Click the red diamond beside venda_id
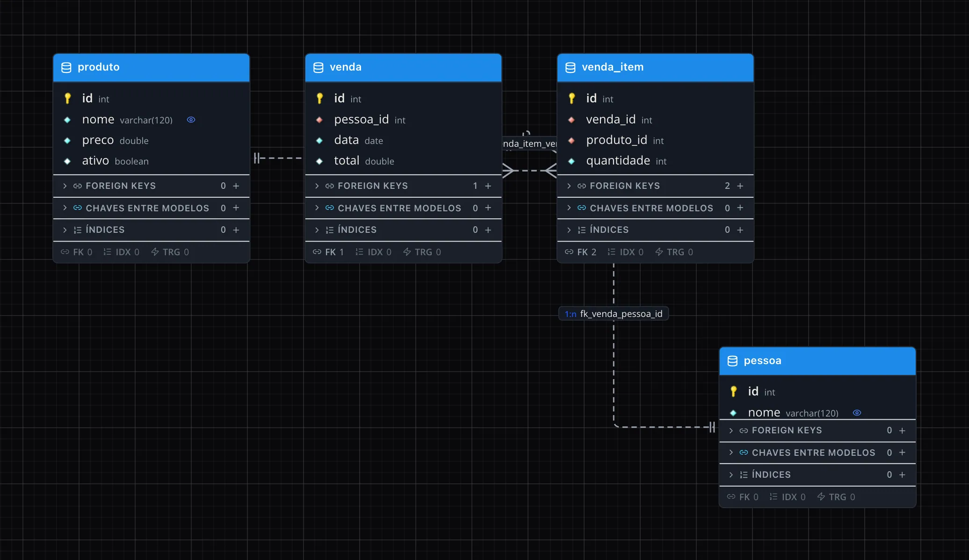Image resolution: width=969 pixels, height=560 pixels. pos(571,120)
